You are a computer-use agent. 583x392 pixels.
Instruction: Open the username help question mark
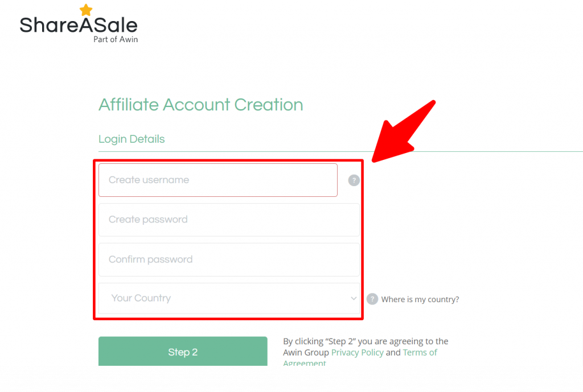click(354, 180)
